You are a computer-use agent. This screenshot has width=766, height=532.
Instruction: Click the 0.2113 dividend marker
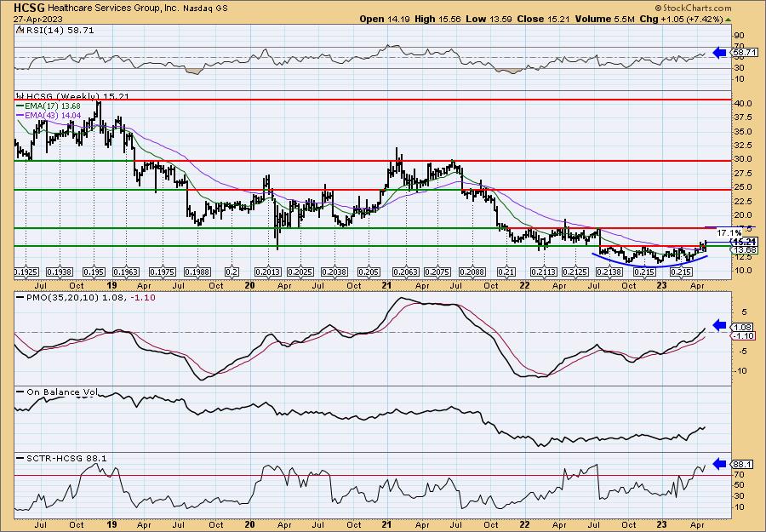[x=543, y=272]
